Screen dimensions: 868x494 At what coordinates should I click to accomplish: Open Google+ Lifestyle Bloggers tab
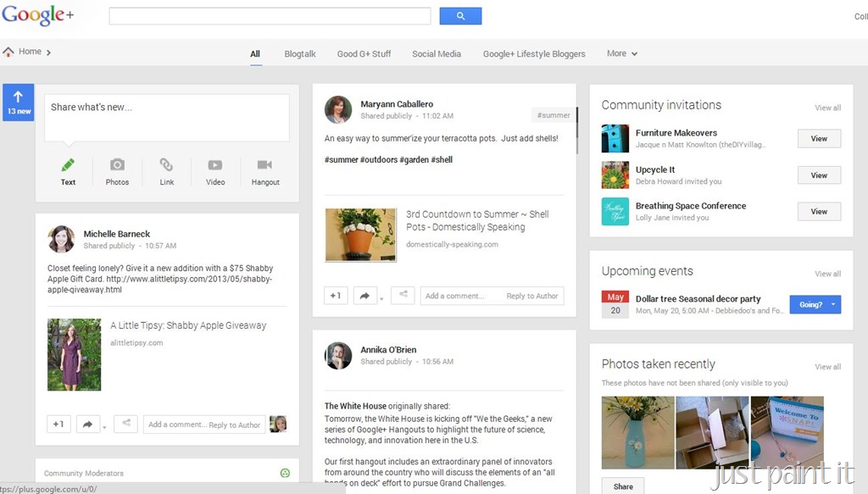[x=534, y=54]
